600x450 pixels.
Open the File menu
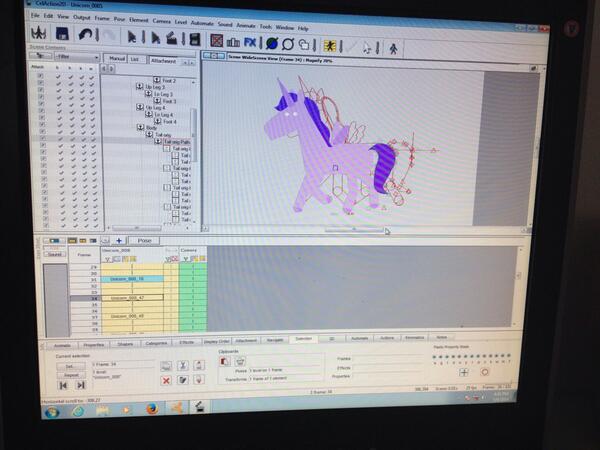click(x=35, y=15)
